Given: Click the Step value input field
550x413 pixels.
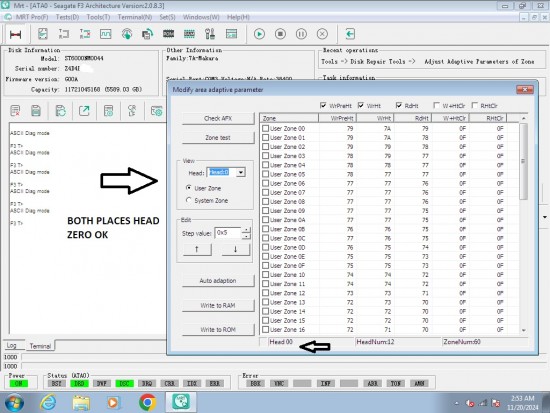Looking at the screenshot, I should pyautogui.click(x=228, y=233).
